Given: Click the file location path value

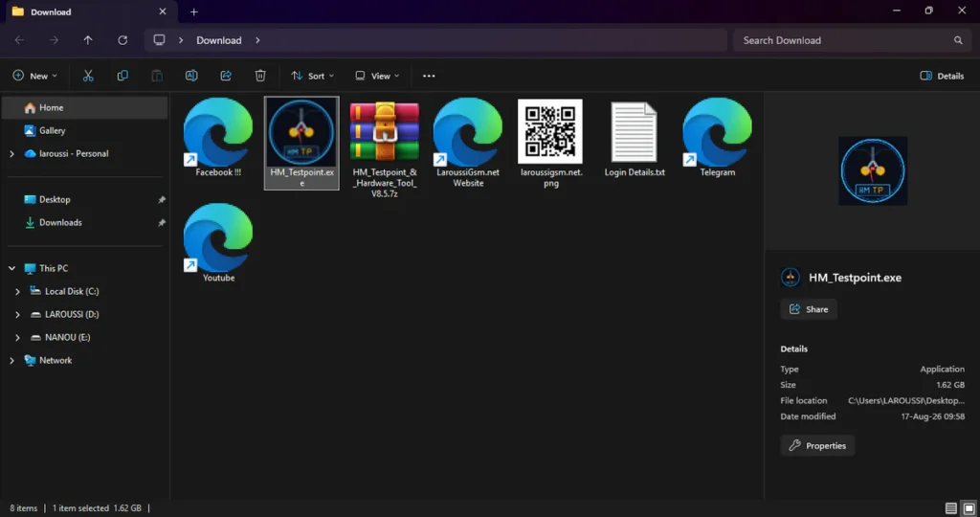Looking at the screenshot, I should (x=905, y=401).
